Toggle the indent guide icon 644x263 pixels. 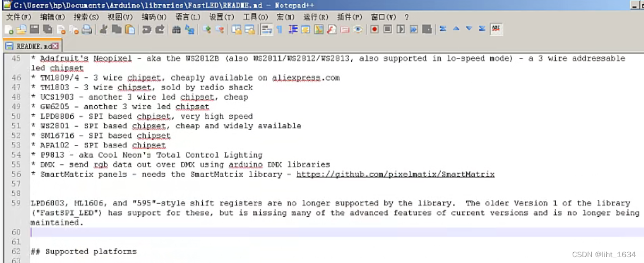(293, 29)
